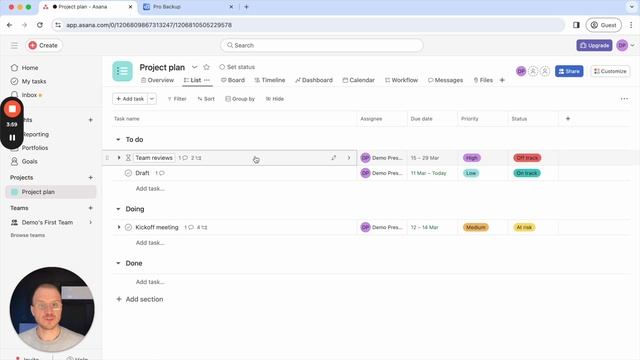Viewport: 640px width, 360px height.
Task: Click the Upgrade button
Action: click(594, 45)
